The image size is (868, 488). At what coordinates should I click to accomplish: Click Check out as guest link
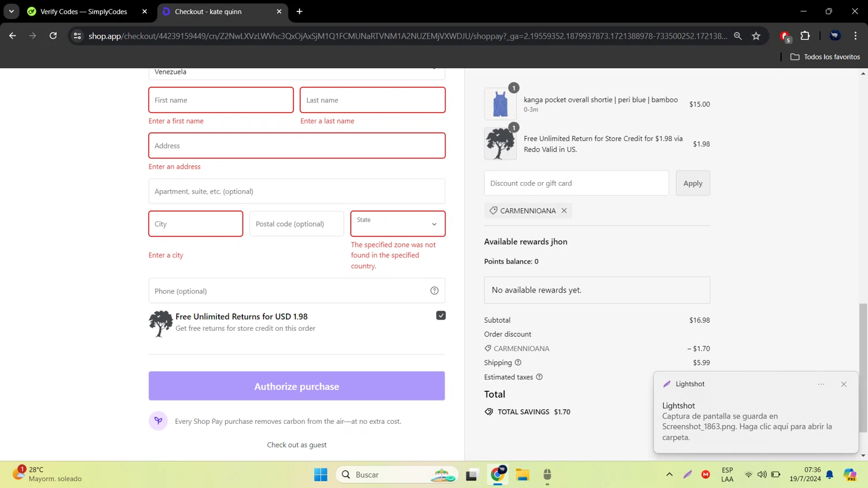[x=297, y=445]
